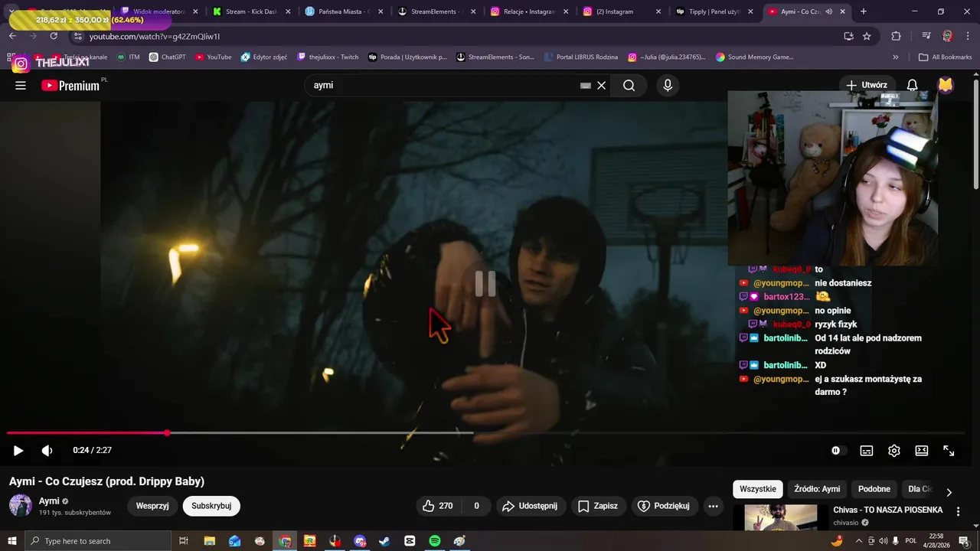Play the paused video
980x551 pixels.
tap(18, 451)
